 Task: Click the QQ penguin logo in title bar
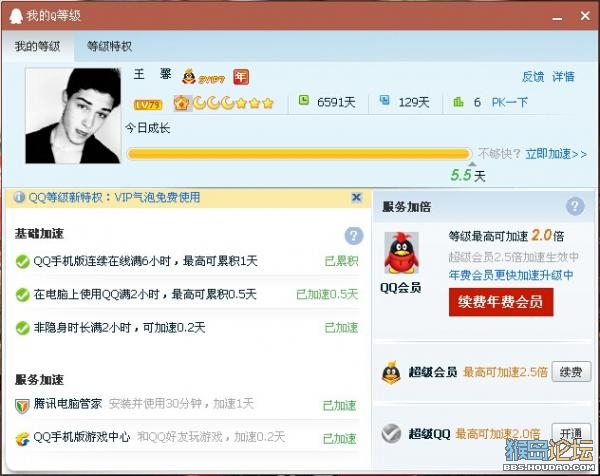16,16
